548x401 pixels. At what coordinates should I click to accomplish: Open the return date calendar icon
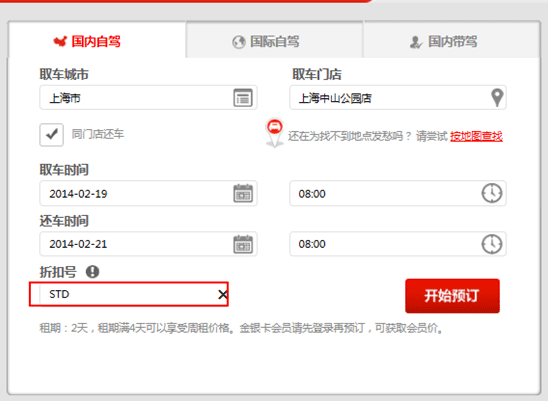(x=243, y=244)
